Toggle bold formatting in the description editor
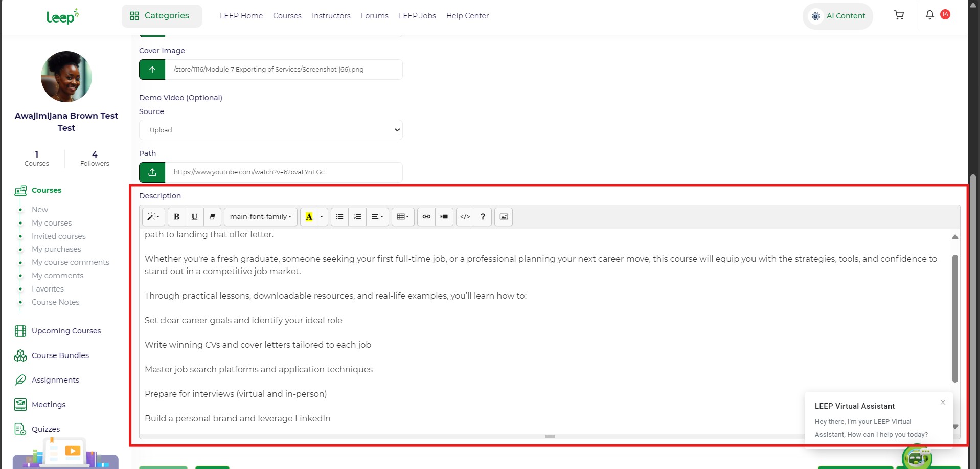 click(x=176, y=217)
